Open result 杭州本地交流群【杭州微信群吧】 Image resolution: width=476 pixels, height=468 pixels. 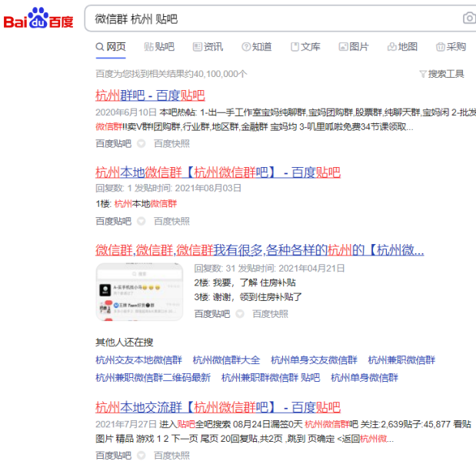[x=218, y=407]
